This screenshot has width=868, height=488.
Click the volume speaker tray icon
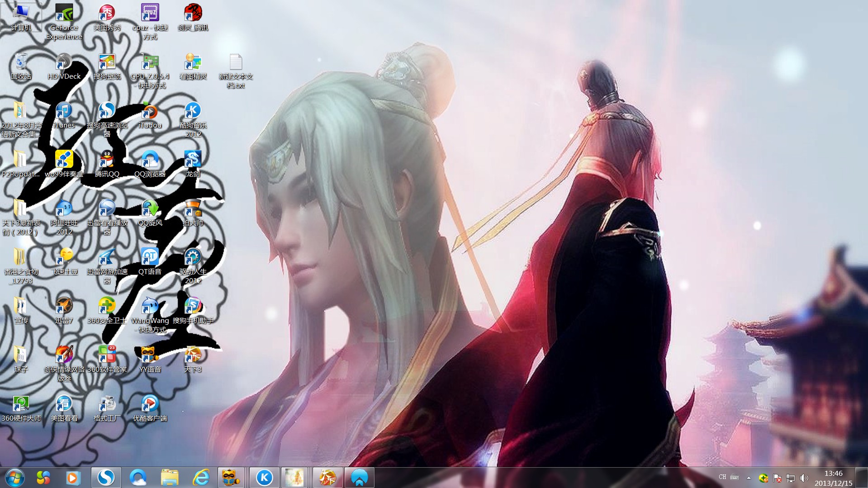804,478
